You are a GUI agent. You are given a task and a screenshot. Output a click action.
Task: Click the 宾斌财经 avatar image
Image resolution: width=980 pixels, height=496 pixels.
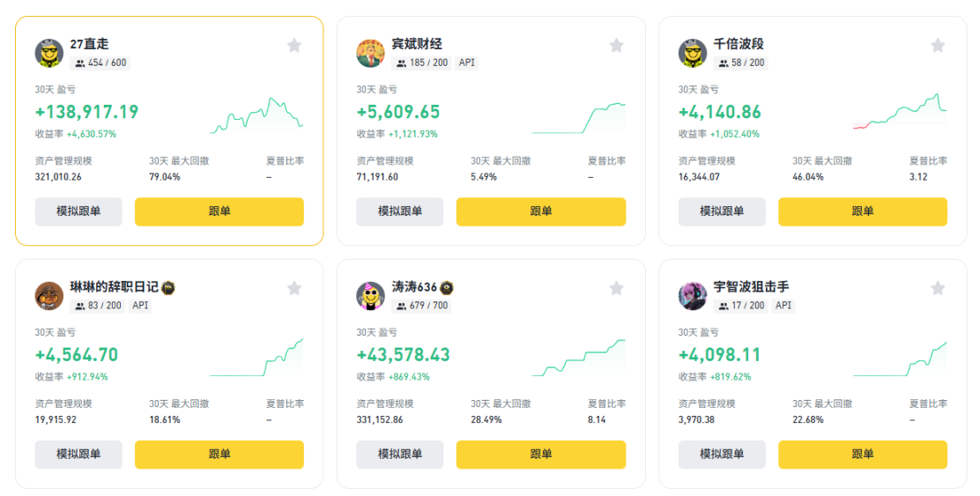371,53
